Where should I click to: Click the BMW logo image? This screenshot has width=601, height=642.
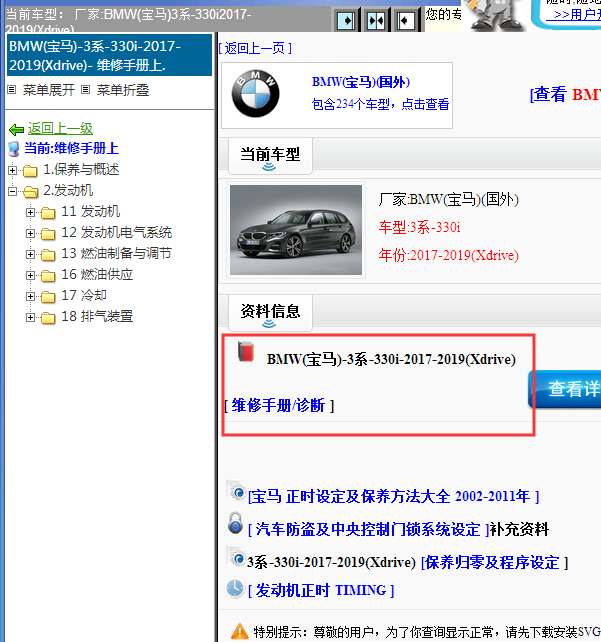tap(255, 94)
